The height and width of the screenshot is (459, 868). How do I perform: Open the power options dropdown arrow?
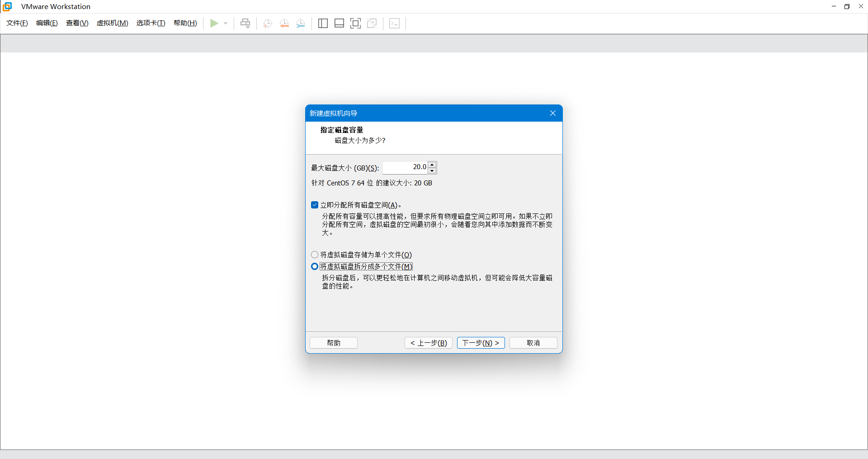(x=226, y=23)
